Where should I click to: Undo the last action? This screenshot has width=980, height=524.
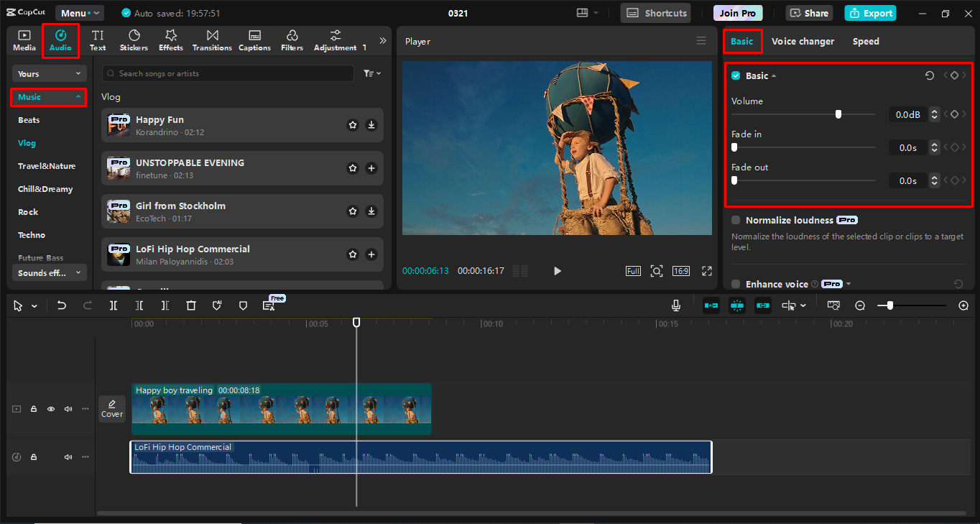[x=62, y=305]
